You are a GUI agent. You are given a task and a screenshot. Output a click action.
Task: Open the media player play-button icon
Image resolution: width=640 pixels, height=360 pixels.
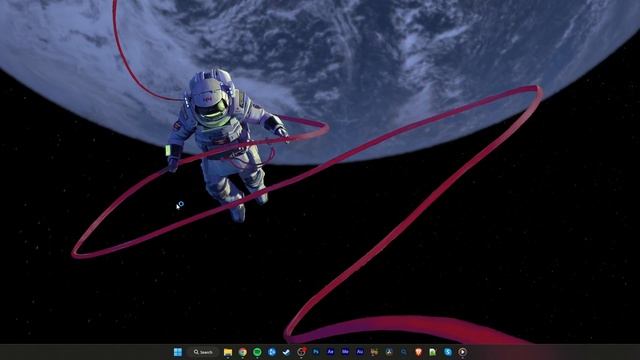[462, 352]
